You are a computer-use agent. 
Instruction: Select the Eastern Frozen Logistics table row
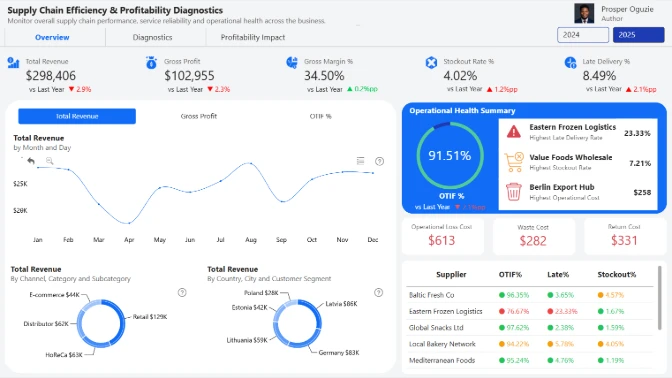529,311
